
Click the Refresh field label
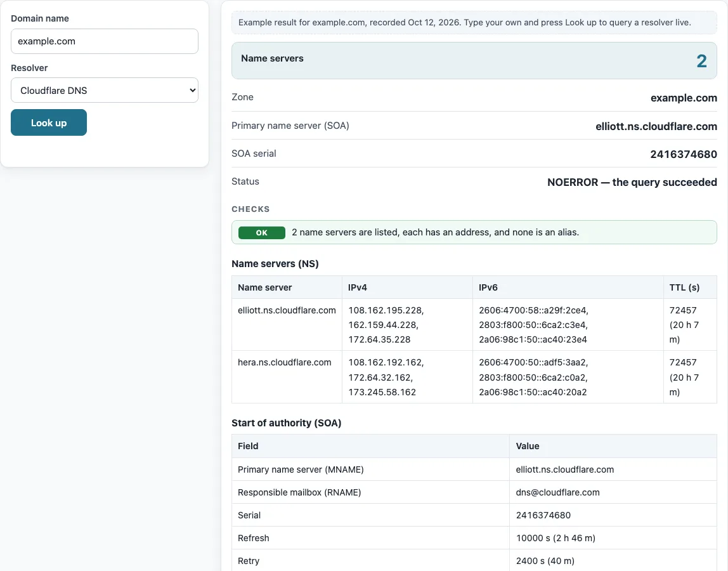pyautogui.click(x=253, y=538)
